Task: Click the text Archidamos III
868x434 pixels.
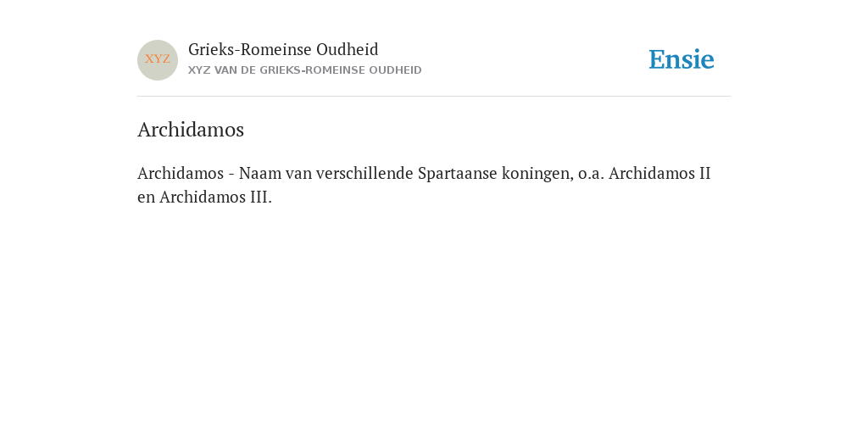Action: pyautogui.click(x=214, y=197)
